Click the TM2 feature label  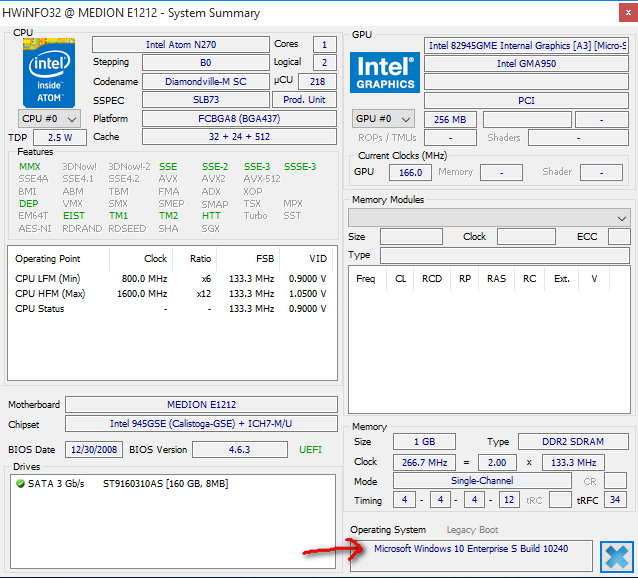tap(168, 216)
